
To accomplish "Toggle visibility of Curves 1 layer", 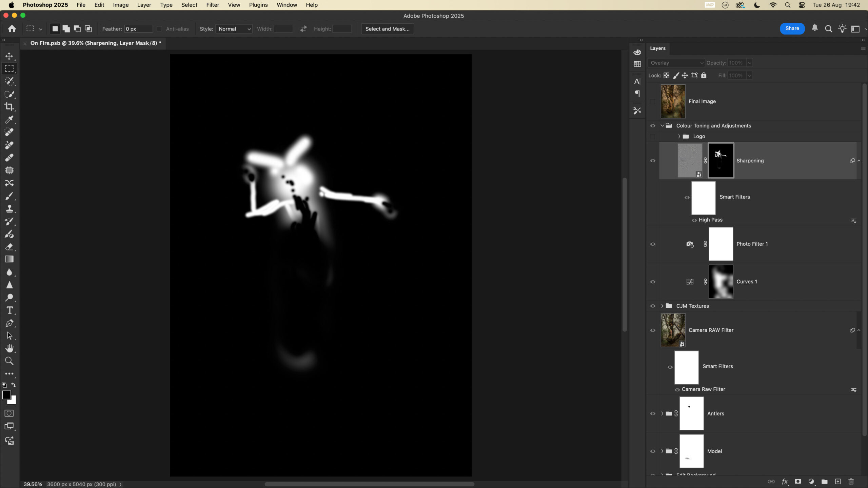I will pyautogui.click(x=653, y=282).
